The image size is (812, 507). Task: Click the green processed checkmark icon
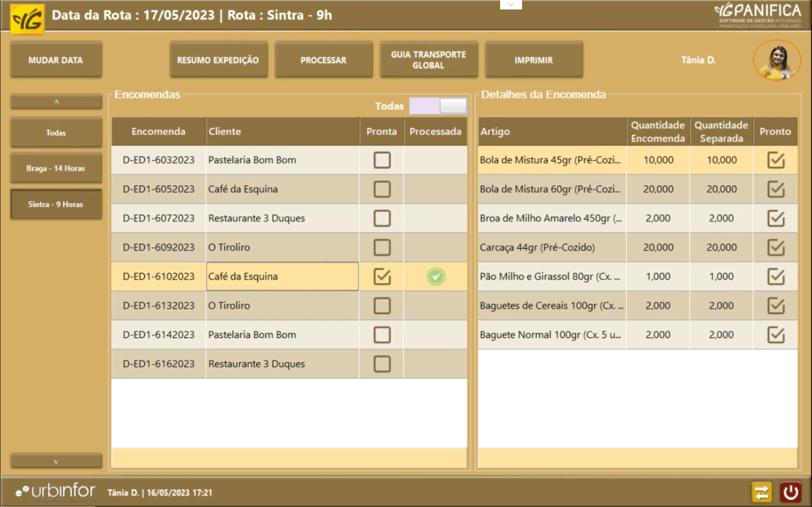(x=435, y=276)
